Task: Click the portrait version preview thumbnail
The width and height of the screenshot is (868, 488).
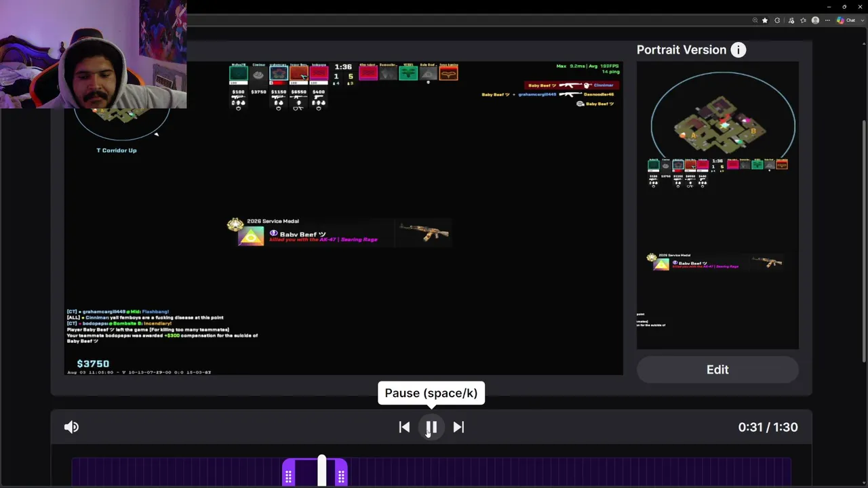Action: coord(717,205)
